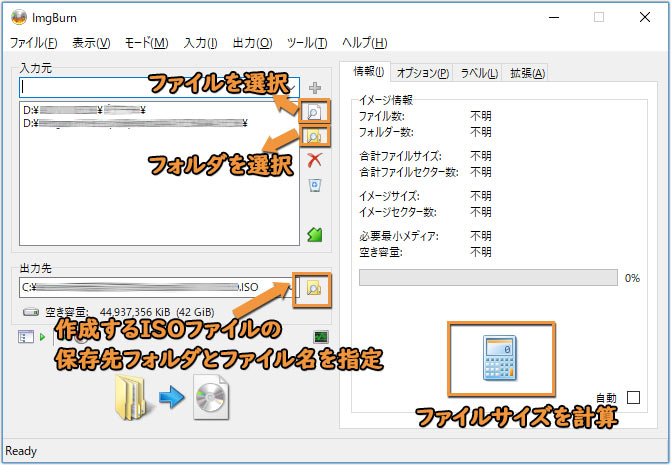Open the 表示(V) menu

91,43
